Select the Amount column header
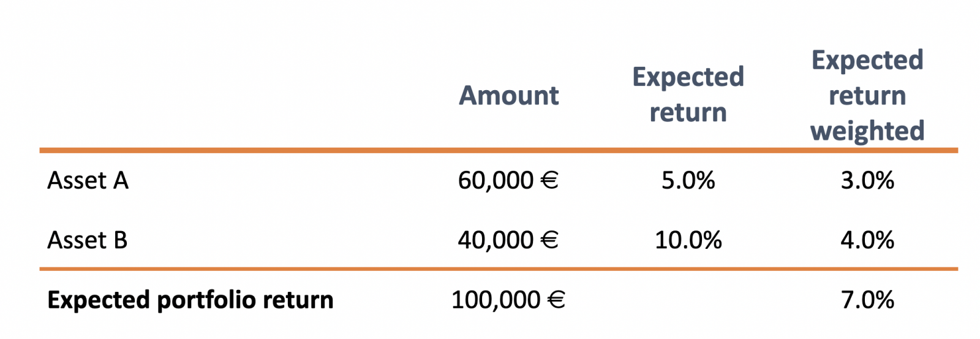 [508, 96]
